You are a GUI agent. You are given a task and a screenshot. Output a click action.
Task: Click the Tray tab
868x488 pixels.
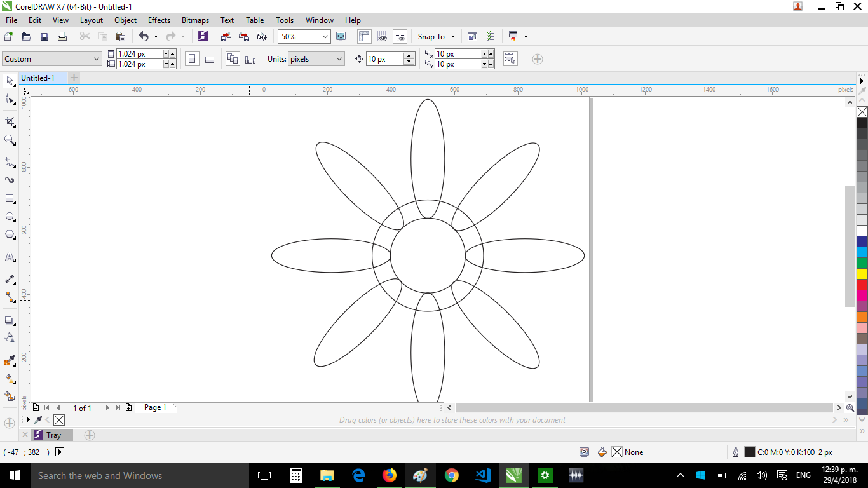click(x=53, y=435)
